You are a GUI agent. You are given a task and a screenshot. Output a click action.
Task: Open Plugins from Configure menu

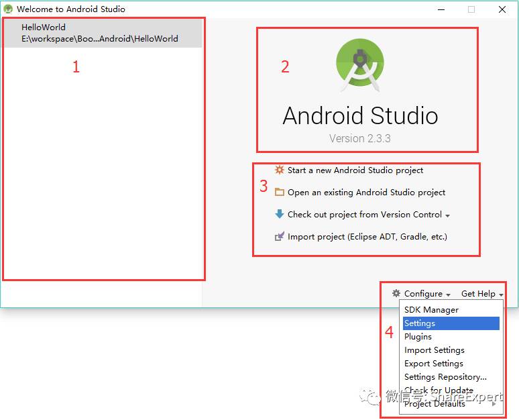(451, 337)
